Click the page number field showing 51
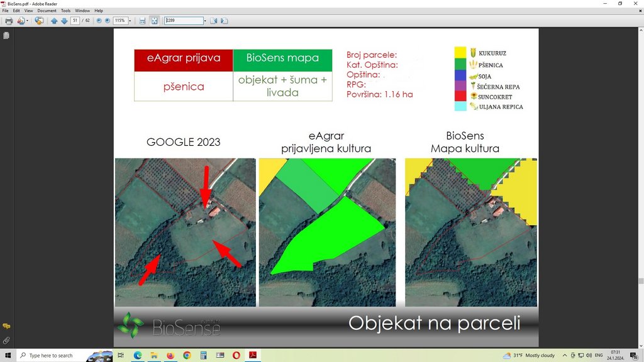Viewport: 644px width, 362px height. [75, 21]
